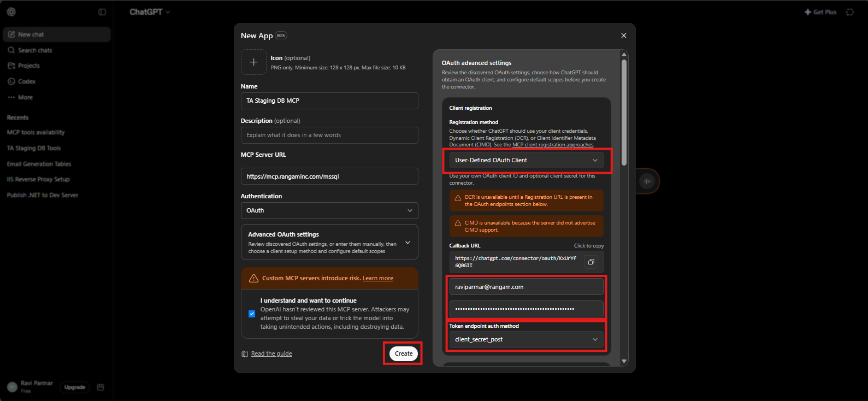Image resolution: width=868 pixels, height=401 pixels.
Task: Collapse sidebar with the panel toggle icon
Action: (x=102, y=11)
